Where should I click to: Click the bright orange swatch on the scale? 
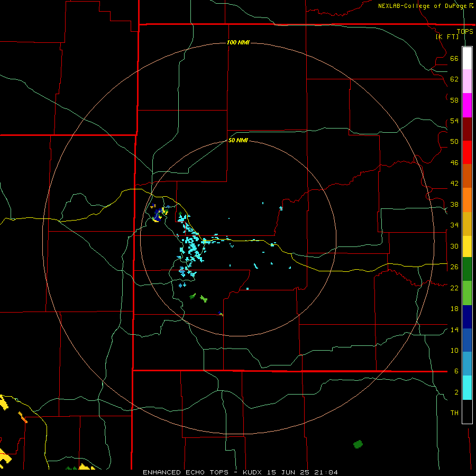coord(467,200)
